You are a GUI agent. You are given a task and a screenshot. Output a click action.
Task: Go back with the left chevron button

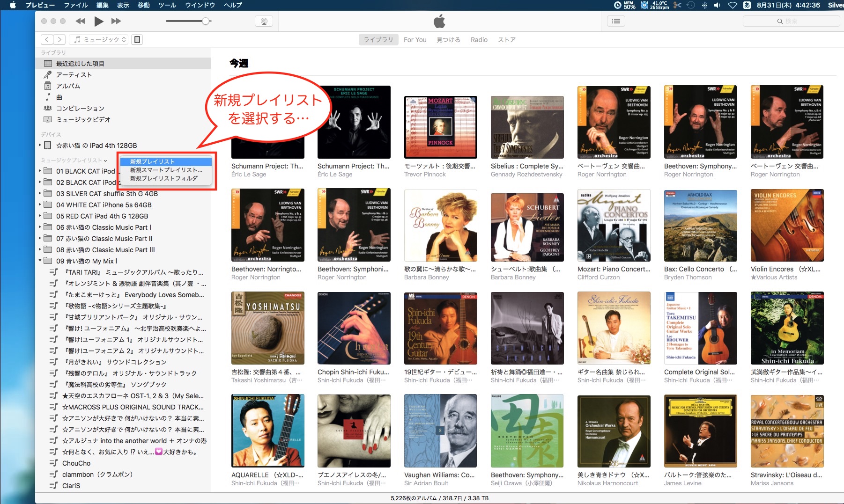(47, 40)
